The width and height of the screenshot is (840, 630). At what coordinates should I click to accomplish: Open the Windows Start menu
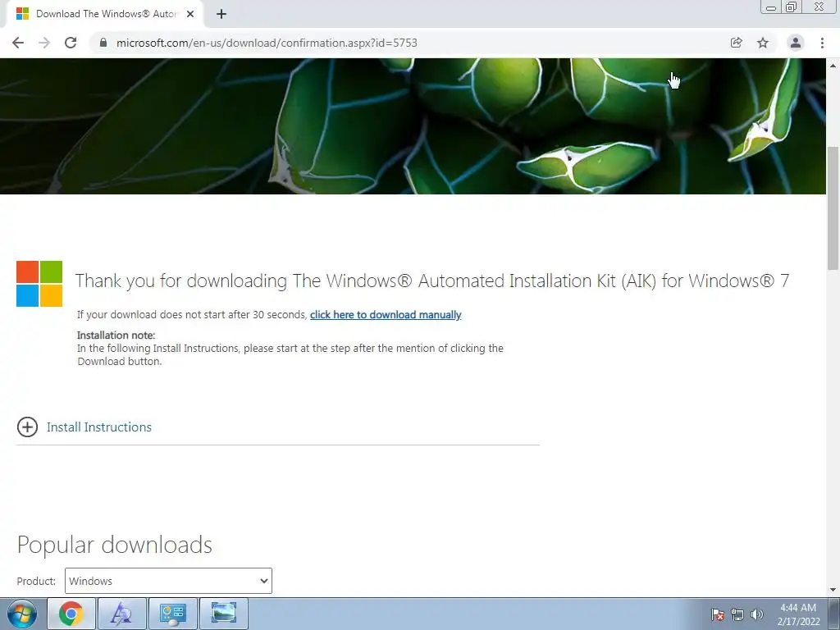pyautogui.click(x=22, y=614)
